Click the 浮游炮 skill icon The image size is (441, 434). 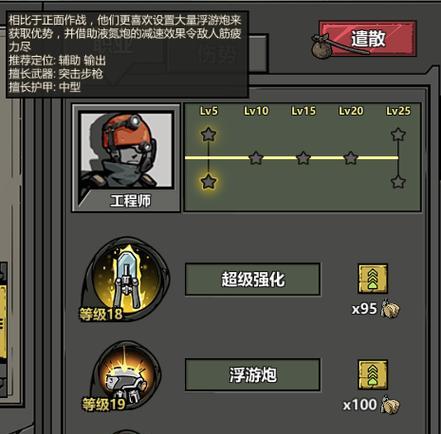coord(125,376)
